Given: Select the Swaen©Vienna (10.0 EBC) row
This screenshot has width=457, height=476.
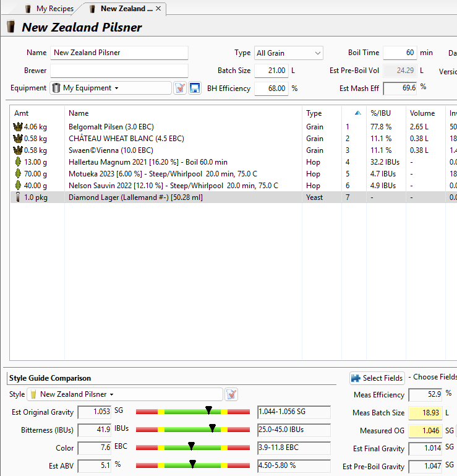Looking at the screenshot, I should click(234, 150).
